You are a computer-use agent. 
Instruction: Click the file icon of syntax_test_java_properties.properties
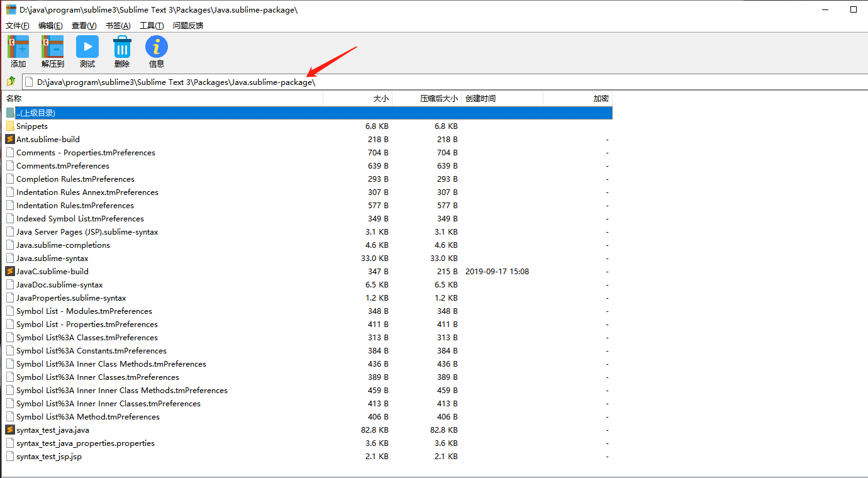10,443
